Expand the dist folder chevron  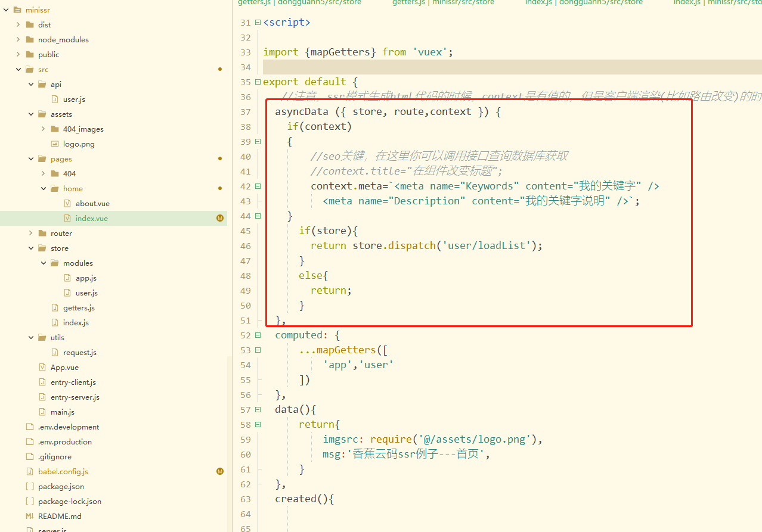[x=18, y=24]
